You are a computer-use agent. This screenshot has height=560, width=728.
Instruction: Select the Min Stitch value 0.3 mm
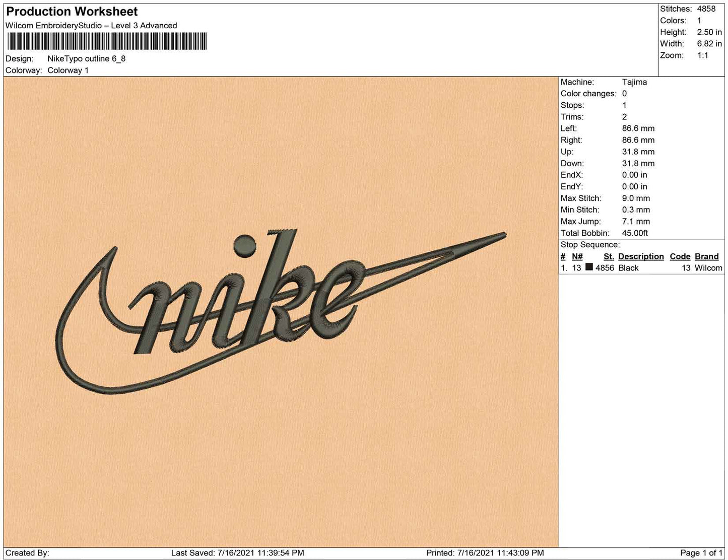(x=636, y=210)
